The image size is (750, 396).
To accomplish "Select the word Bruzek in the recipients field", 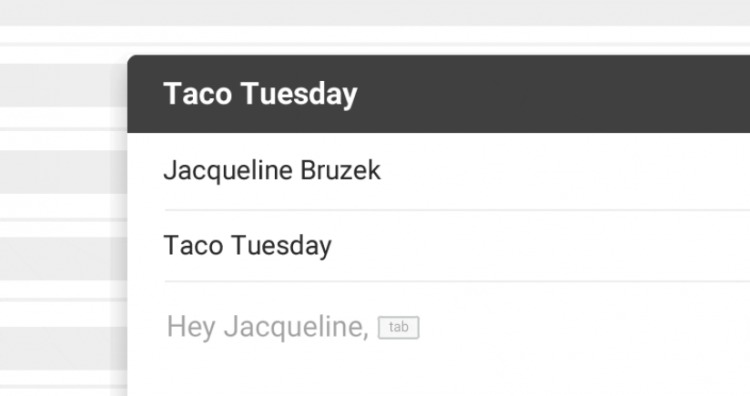I will click(x=340, y=170).
